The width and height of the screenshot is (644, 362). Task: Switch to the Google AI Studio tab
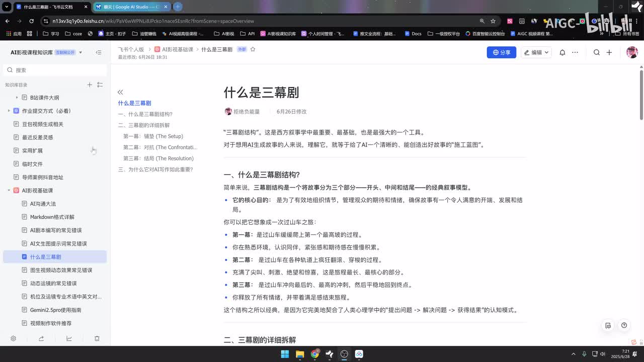point(133,7)
